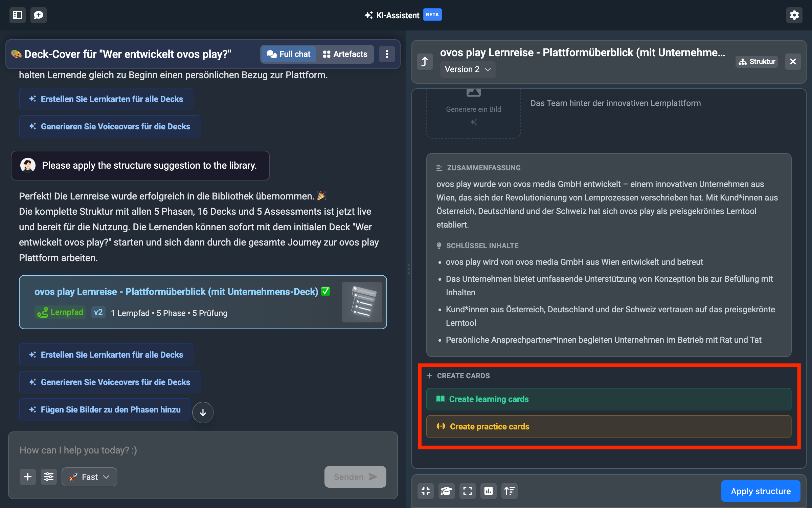This screenshot has height=508, width=812.
Task: Click the sort order icon in the bottom toolbar
Action: (509, 491)
